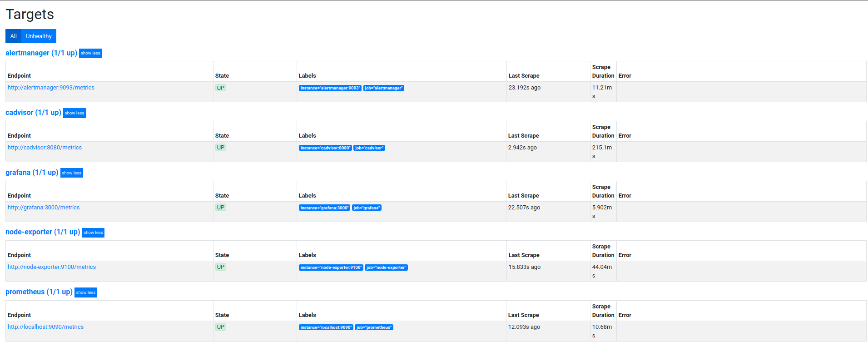Open http://node-exporter:9100/metrics endpoint

pos(52,267)
